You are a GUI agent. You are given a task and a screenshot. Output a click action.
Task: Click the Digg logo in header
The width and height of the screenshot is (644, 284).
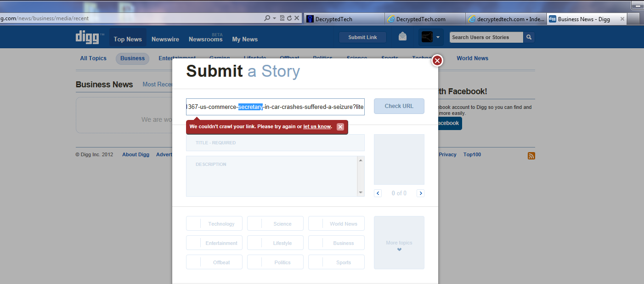click(x=90, y=37)
